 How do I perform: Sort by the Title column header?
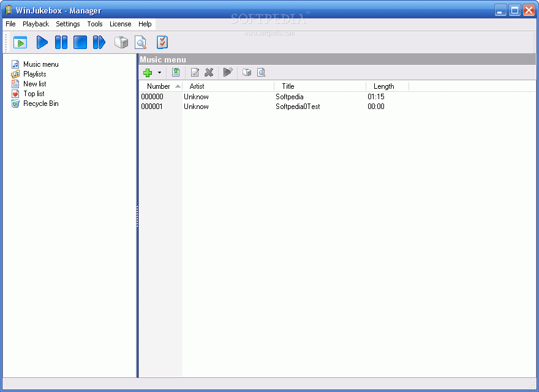tap(320, 86)
